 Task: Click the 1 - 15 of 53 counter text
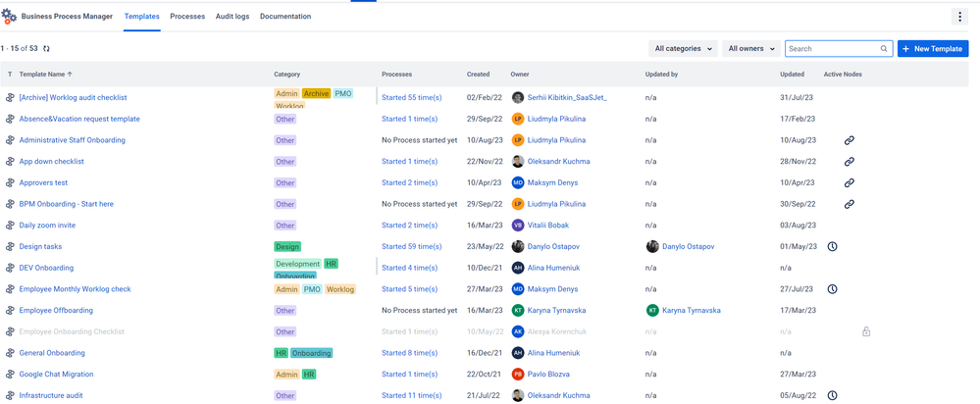click(19, 48)
